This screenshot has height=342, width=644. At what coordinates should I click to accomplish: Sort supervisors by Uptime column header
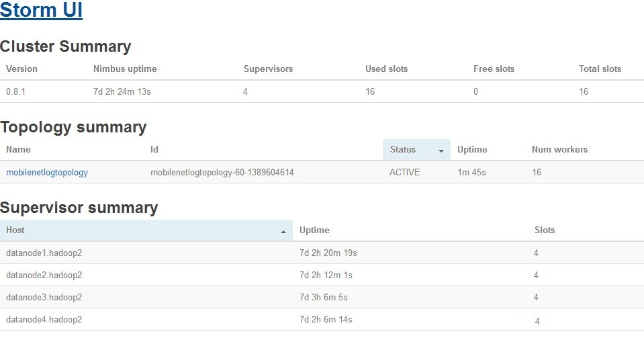pos(314,230)
